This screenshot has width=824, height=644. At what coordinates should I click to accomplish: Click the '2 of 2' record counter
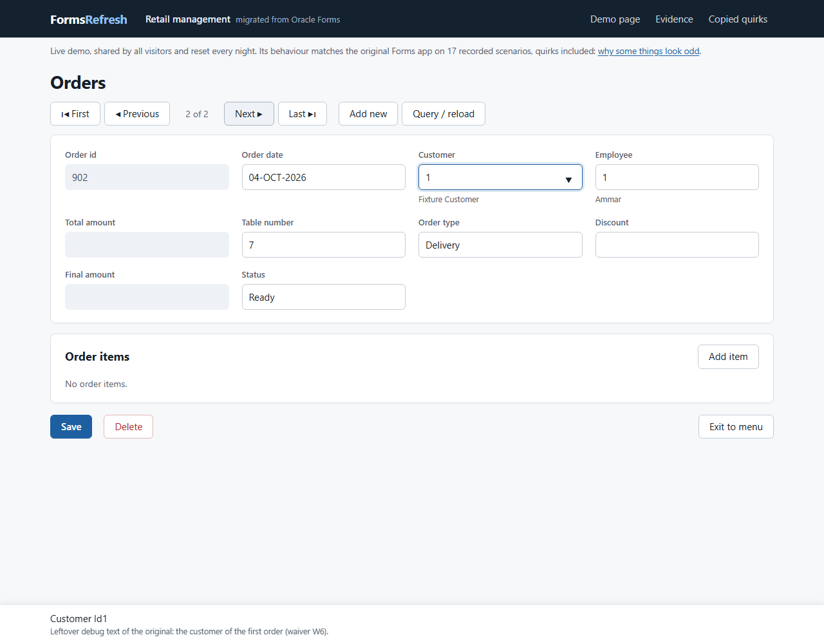(197, 114)
